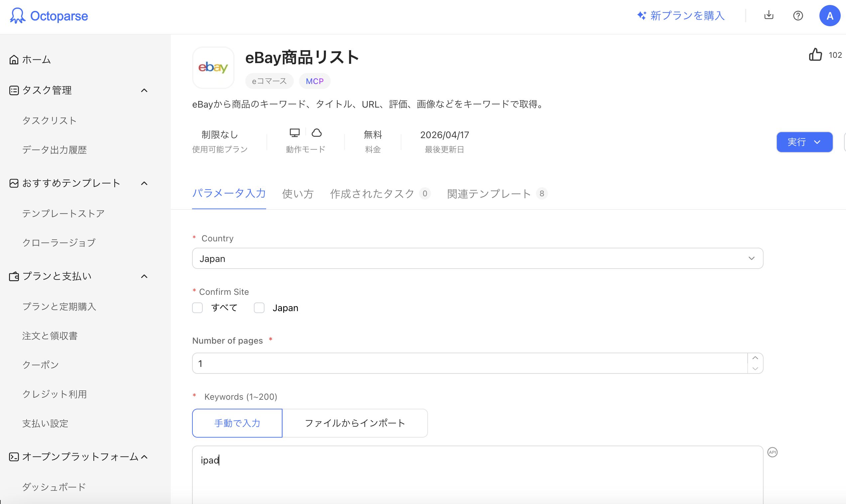846x504 pixels.
Task: Increase number of pages with up arrow
Action: point(755,358)
